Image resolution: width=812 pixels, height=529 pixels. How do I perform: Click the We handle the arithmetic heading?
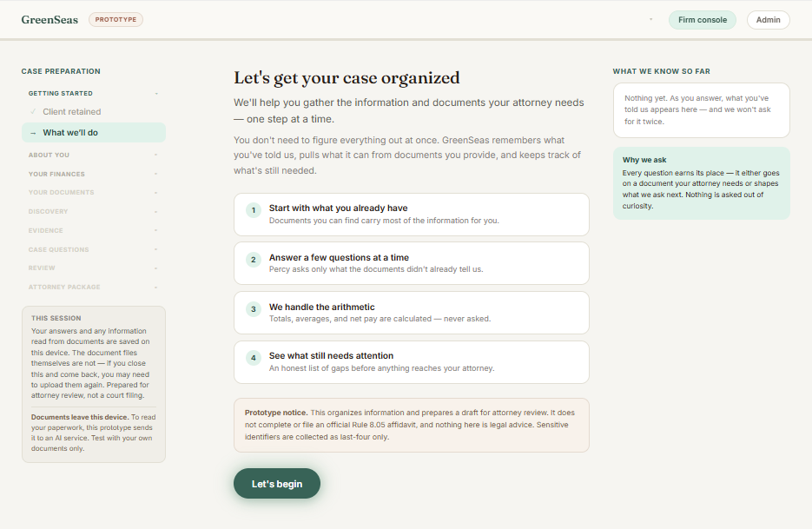(321, 307)
